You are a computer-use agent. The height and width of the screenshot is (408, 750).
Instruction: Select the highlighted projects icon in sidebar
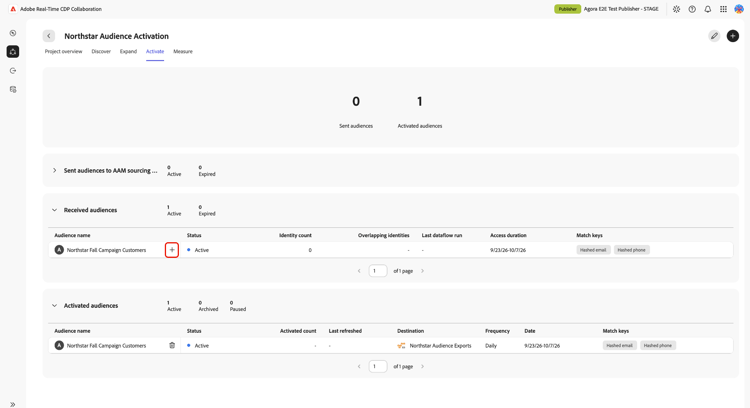pyautogui.click(x=13, y=52)
